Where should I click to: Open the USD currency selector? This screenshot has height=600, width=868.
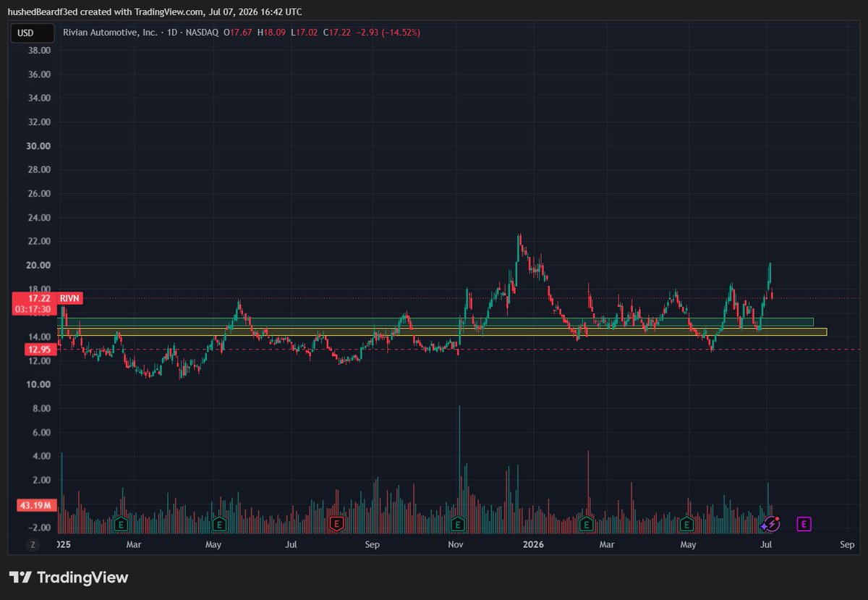coord(32,33)
